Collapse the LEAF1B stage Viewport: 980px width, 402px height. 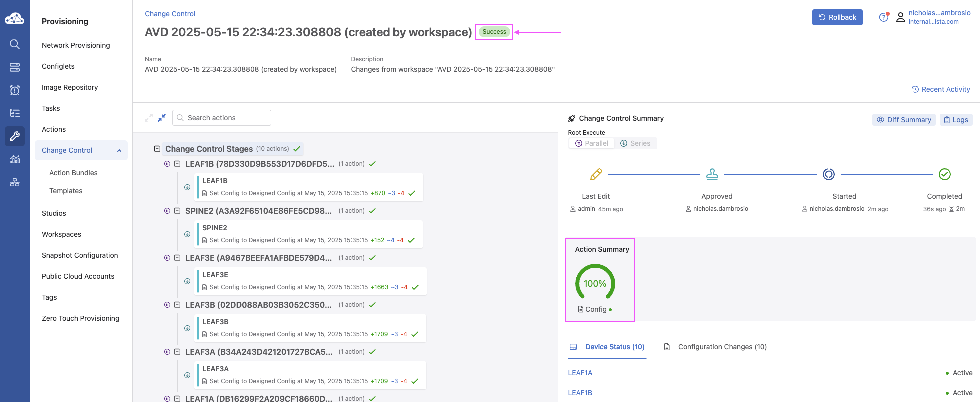[x=177, y=164]
